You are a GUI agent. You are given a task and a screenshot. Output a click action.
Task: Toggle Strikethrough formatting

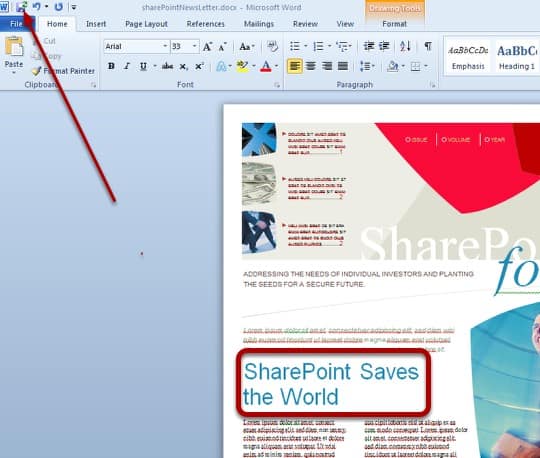pyautogui.click(x=167, y=66)
